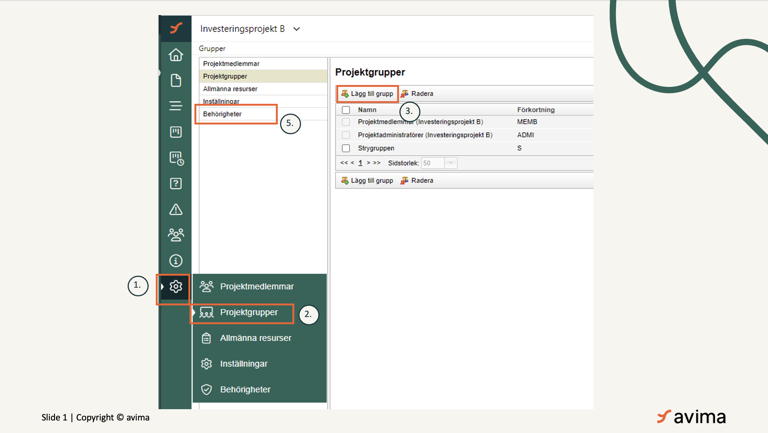Click the top Lägg till grupp button
The width and height of the screenshot is (768, 433).
click(367, 94)
